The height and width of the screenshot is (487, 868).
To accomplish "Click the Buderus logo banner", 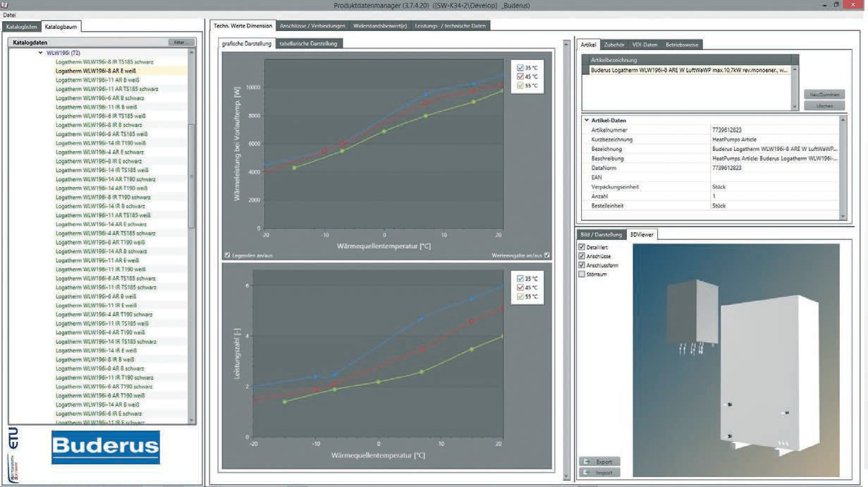I will tap(106, 447).
